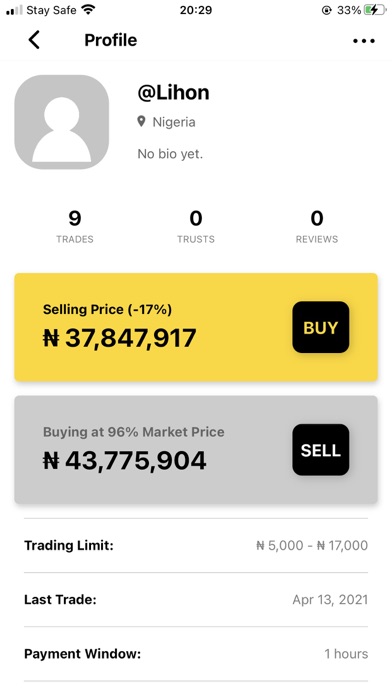Tap the yellow Selling Price card
Viewport: 392px width, 696px height.
(196, 327)
